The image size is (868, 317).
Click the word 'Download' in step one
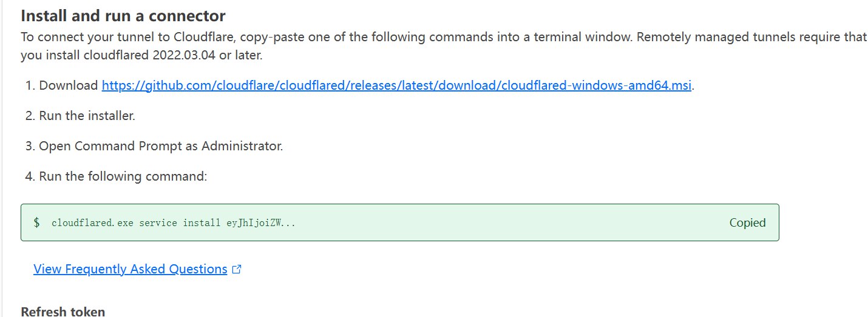[x=68, y=85]
